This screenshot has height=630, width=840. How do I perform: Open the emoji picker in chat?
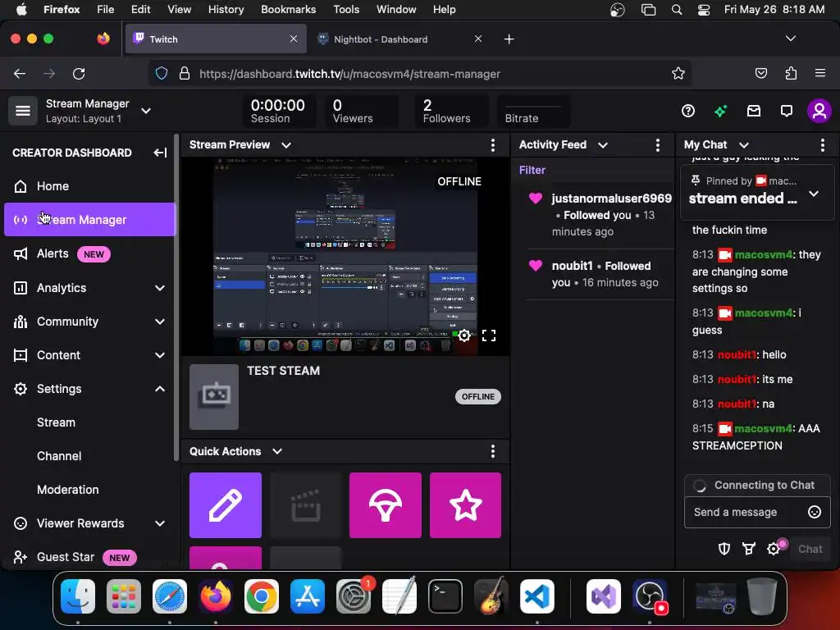click(x=815, y=512)
